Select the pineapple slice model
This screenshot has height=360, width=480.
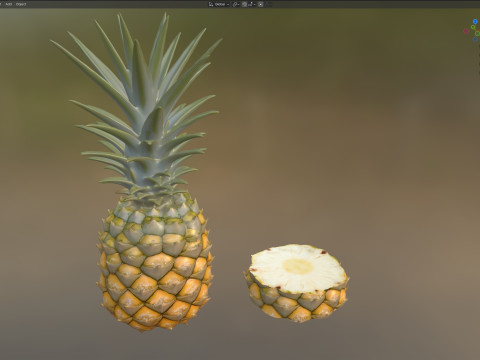(x=297, y=283)
